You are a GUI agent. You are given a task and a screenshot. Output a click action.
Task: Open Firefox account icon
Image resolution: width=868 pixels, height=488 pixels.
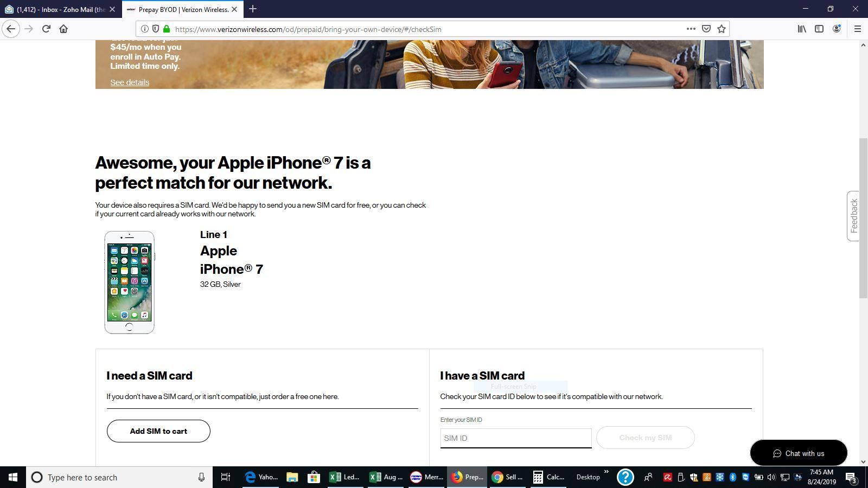837,29
